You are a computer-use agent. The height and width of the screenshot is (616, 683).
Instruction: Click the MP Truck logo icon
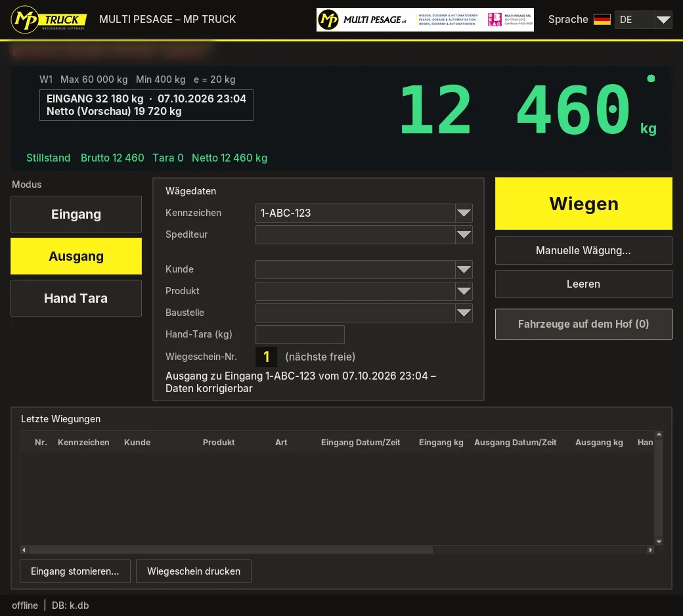(x=49, y=20)
